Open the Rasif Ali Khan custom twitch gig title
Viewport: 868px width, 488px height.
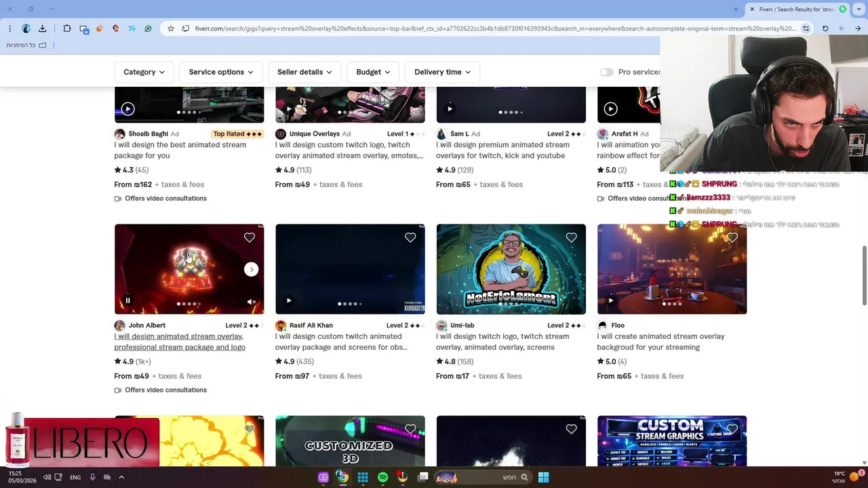(x=341, y=342)
